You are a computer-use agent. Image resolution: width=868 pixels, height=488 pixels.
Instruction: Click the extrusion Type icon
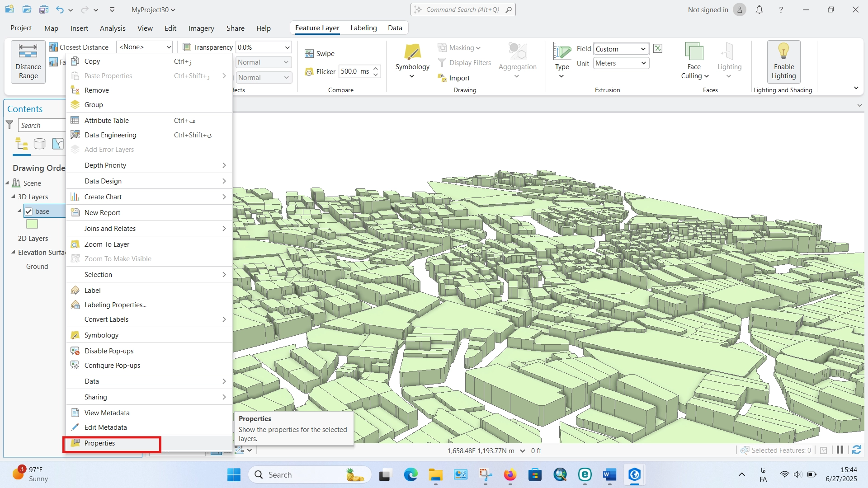(562, 52)
